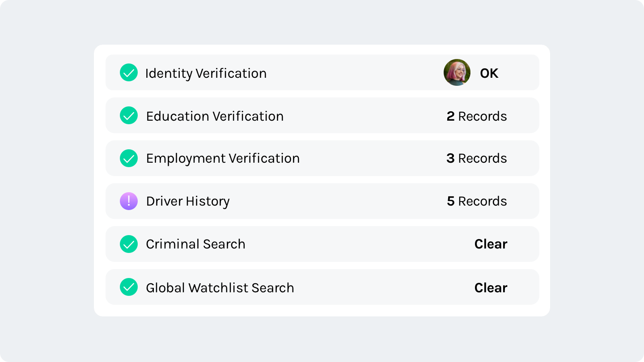Open the Criminal Search label
Screen dimensions: 644x362
click(x=195, y=244)
